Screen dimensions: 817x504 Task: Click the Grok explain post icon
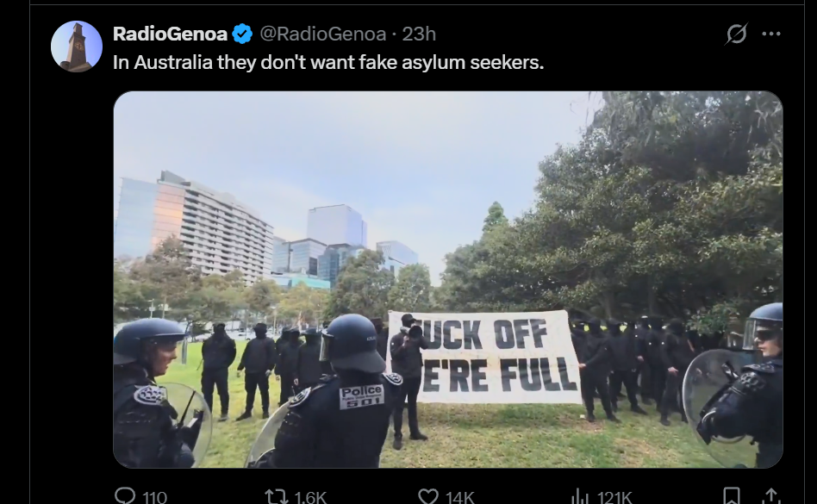click(x=736, y=34)
